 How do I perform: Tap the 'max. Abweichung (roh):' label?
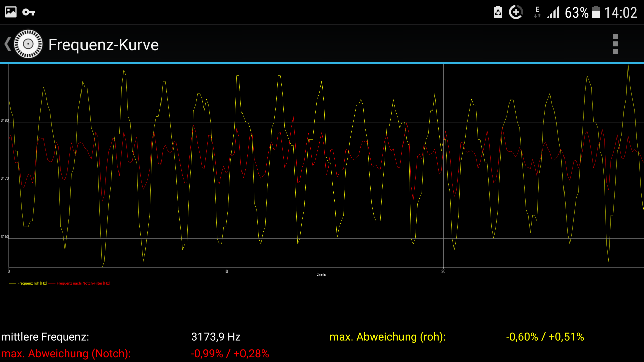(x=387, y=337)
